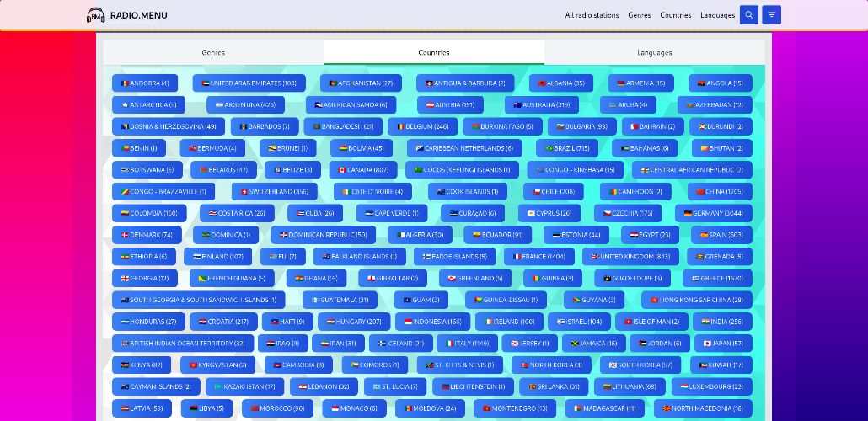Select United Arab Emirates country button
The width and height of the screenshot is (868, 421).
pyautogui.click(x=249, y=83)
